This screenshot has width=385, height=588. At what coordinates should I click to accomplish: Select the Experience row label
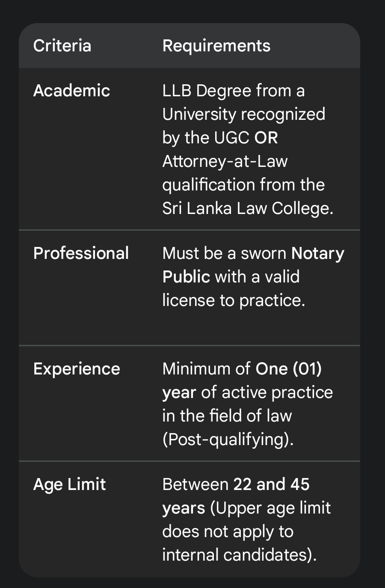click(77, 369)
